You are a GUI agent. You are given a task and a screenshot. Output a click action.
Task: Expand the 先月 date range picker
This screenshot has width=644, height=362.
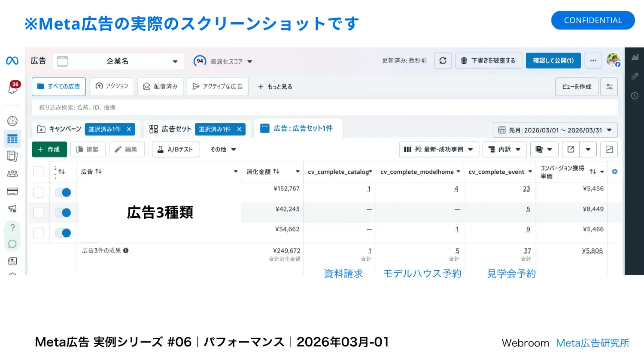(555, 130)
